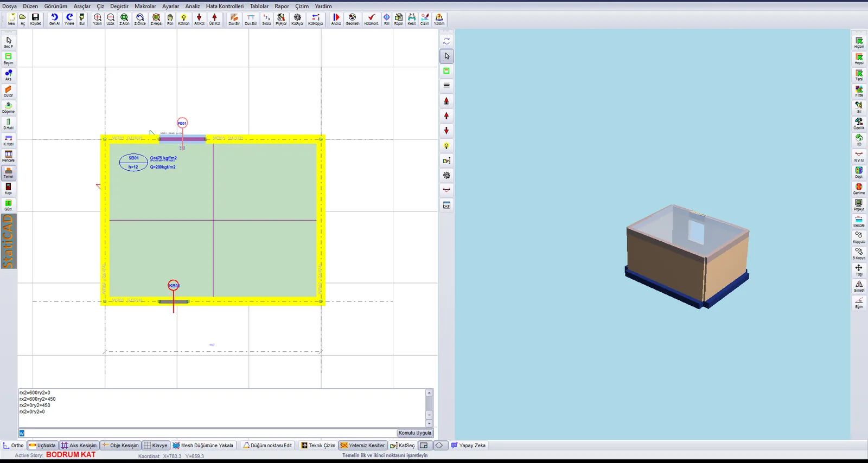Click the Yapay Zeka button

pyautogui.click(x=469, y=445)
